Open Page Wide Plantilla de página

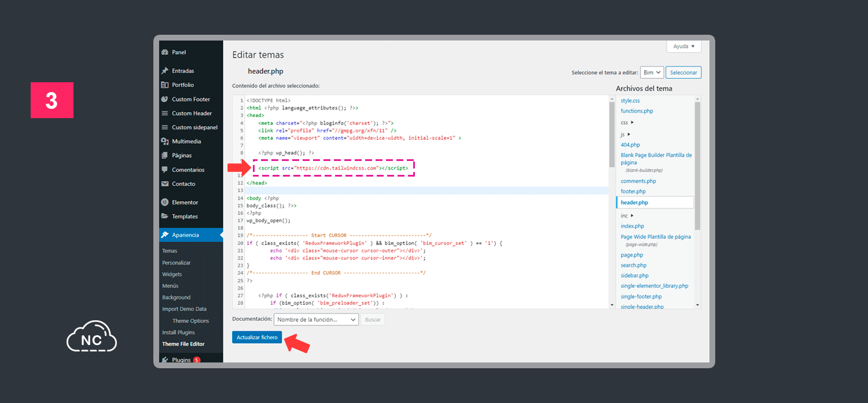click(656, 237)
